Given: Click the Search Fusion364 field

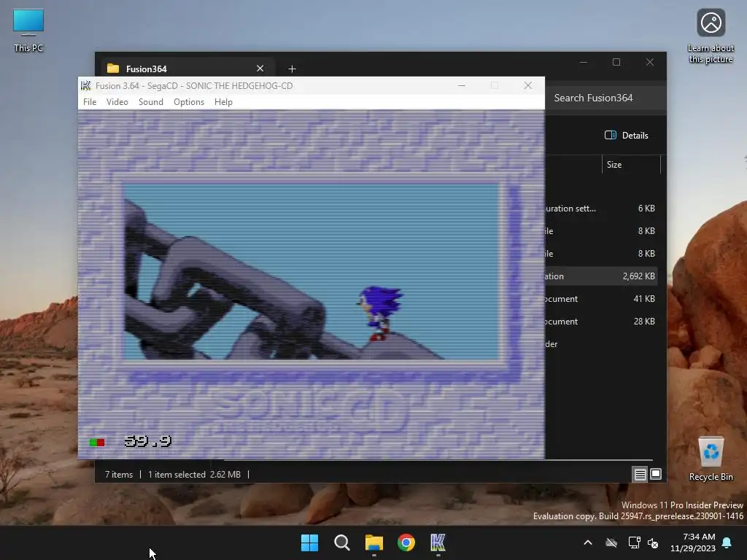Looking at the screenshot, I should pos(605,98).
